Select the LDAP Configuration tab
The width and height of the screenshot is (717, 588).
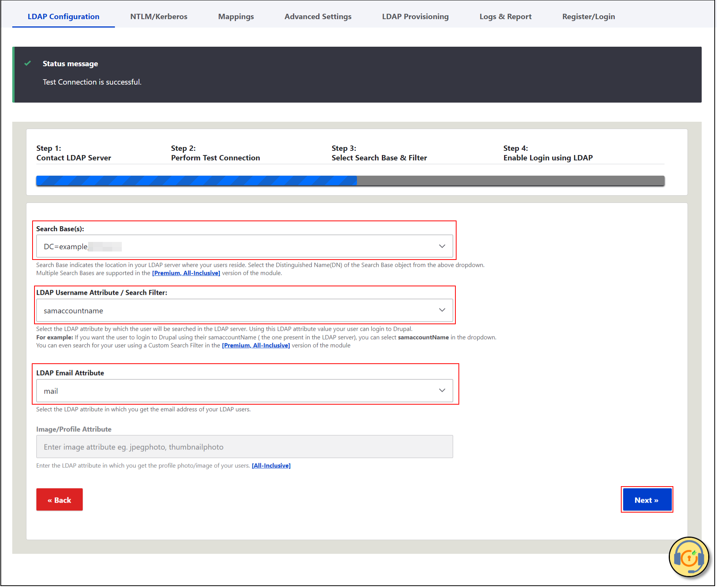pos(64,16)
